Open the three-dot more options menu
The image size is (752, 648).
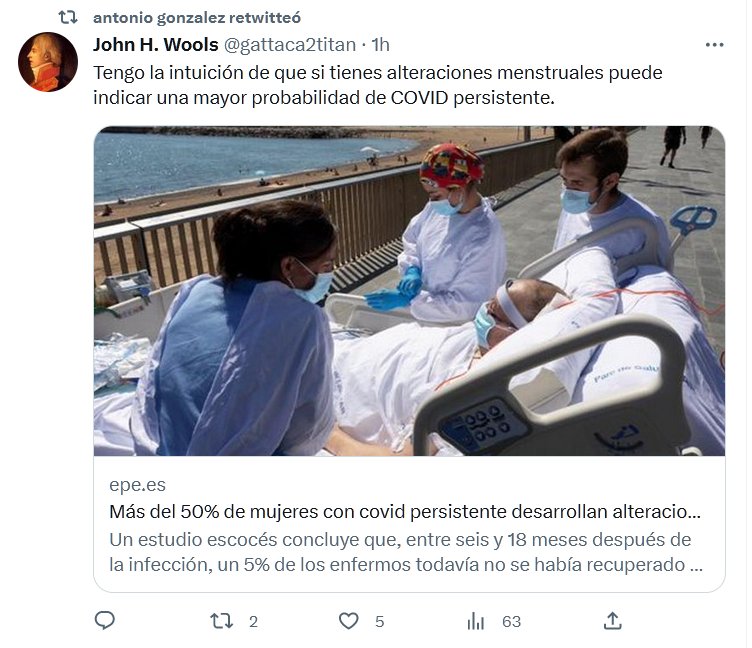click(x=714, y=45)
